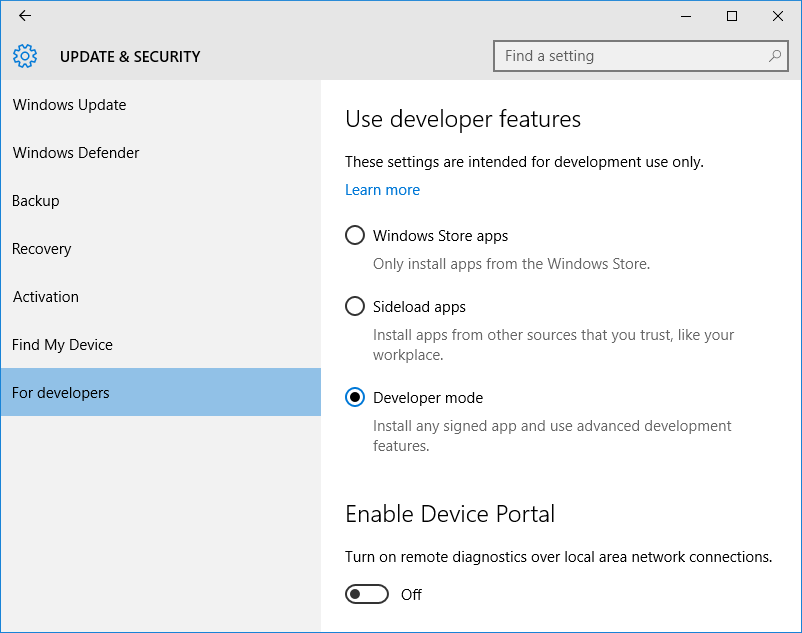Switch to Windows Defender settings
The width and height of the screenshot is (802, 633).
point(76,153)
